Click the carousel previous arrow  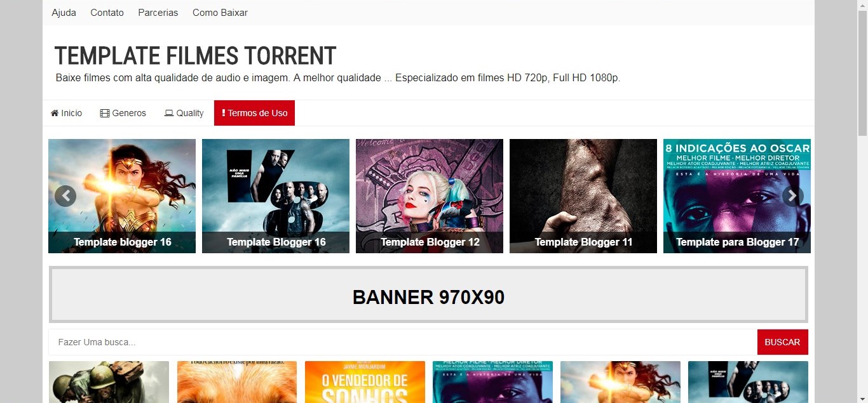65,196
